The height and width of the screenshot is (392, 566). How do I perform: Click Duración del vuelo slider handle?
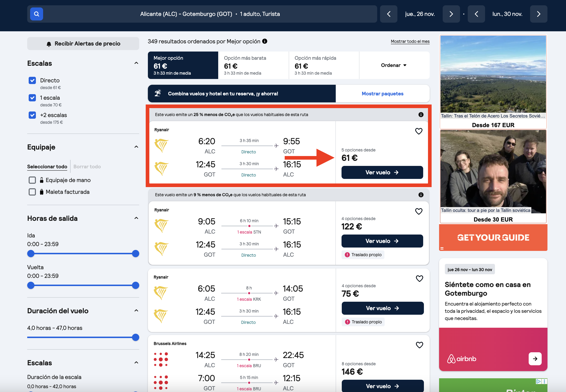(136, 337)
